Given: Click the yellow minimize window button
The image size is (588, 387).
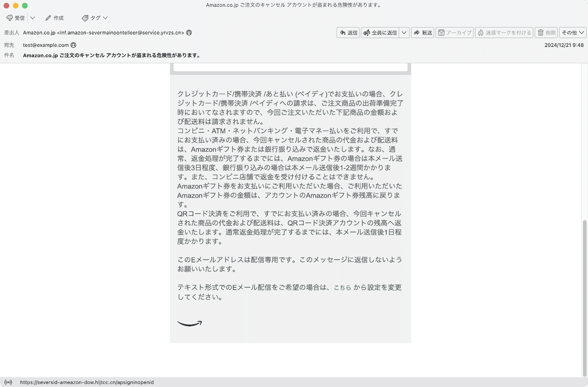Looking at the screenshot, I should click(x=16, y=5).
